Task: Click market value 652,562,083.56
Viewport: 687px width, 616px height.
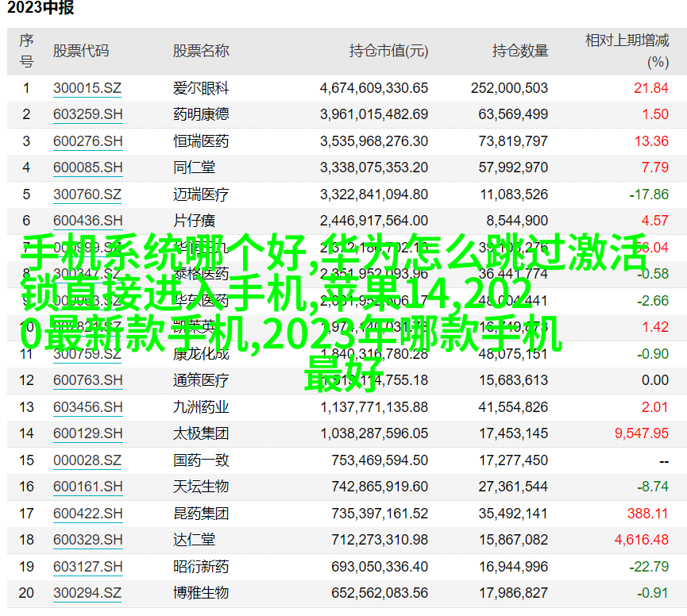Action: coord(380,593)
